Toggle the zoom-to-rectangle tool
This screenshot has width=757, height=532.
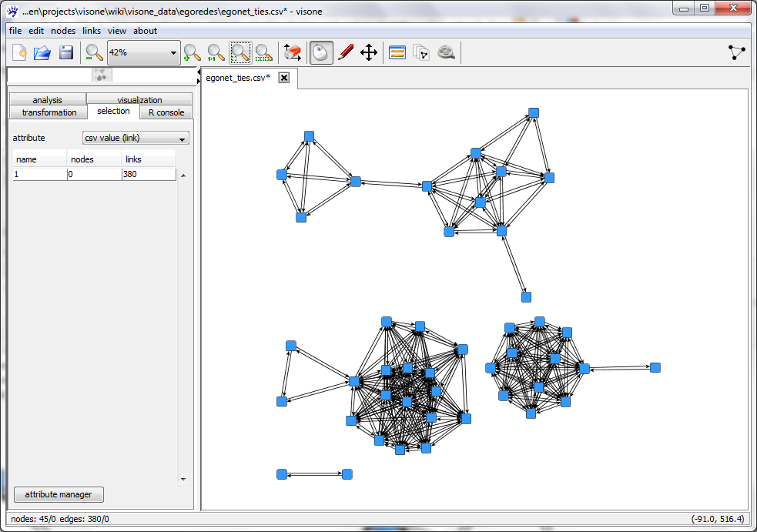[x=240, y=52]
